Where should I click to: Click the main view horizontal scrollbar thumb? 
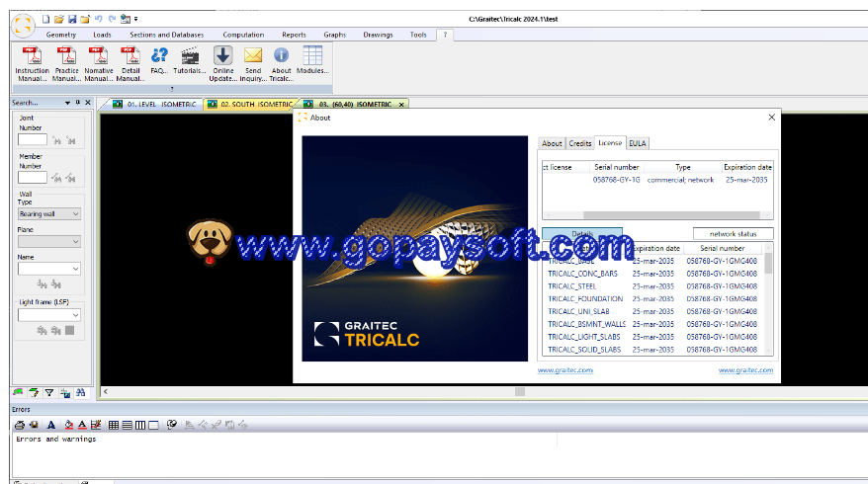pos(520,391)
